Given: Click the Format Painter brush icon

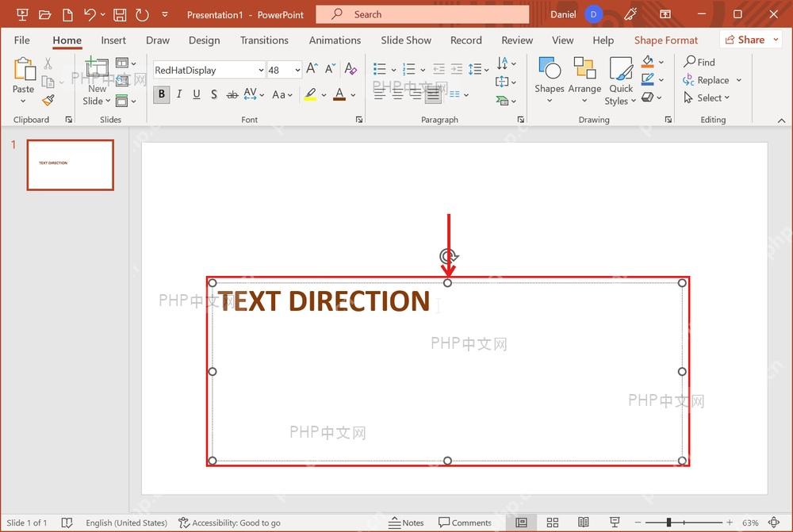Looking at the screenshot, I should pyautogui.click(x=48, y=100).
